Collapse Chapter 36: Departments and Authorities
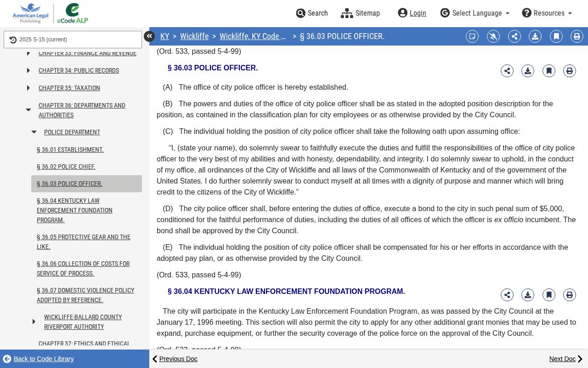 (28, 110)
